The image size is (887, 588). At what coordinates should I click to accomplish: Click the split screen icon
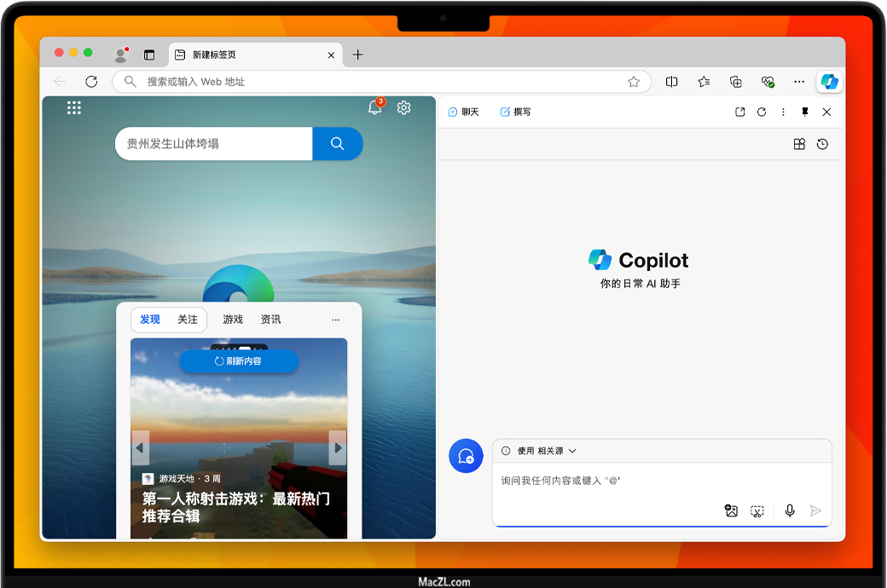coord(672,82)
